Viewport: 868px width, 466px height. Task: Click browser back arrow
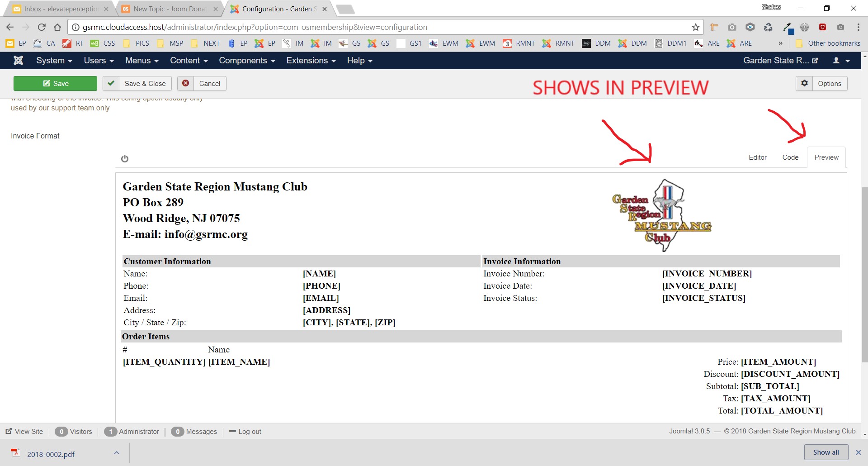10,27
